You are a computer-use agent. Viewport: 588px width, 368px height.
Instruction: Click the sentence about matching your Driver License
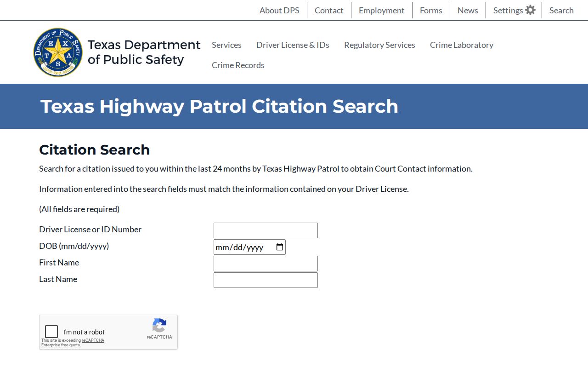tap(224, 189)
